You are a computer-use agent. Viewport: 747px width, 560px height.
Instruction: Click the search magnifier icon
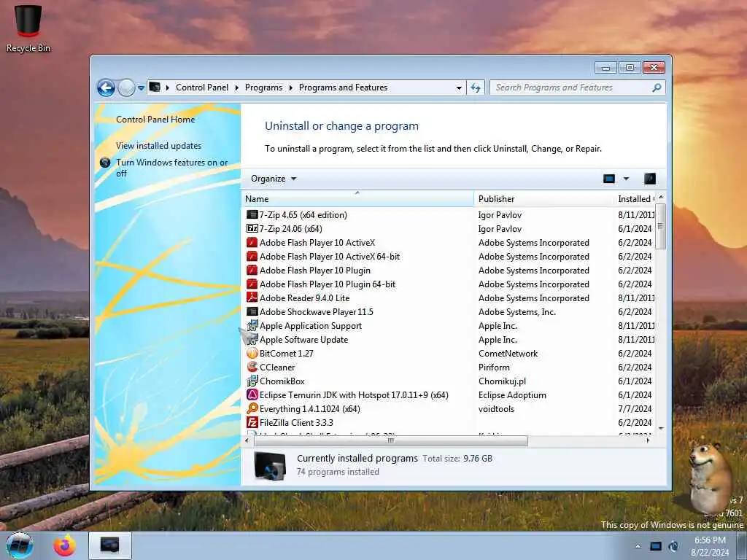(x=657, y=87)
